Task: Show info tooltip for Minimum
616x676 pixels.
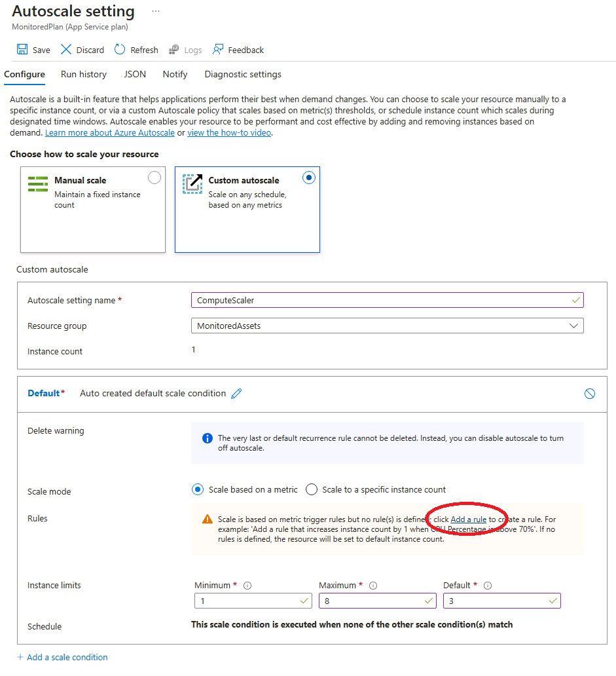Action: click(247, 586)
